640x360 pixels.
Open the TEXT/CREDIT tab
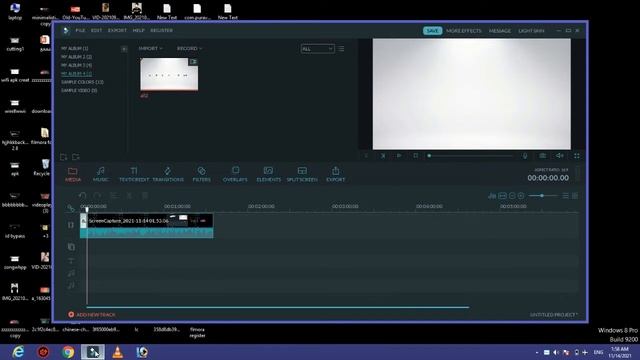tap(134, 174)
